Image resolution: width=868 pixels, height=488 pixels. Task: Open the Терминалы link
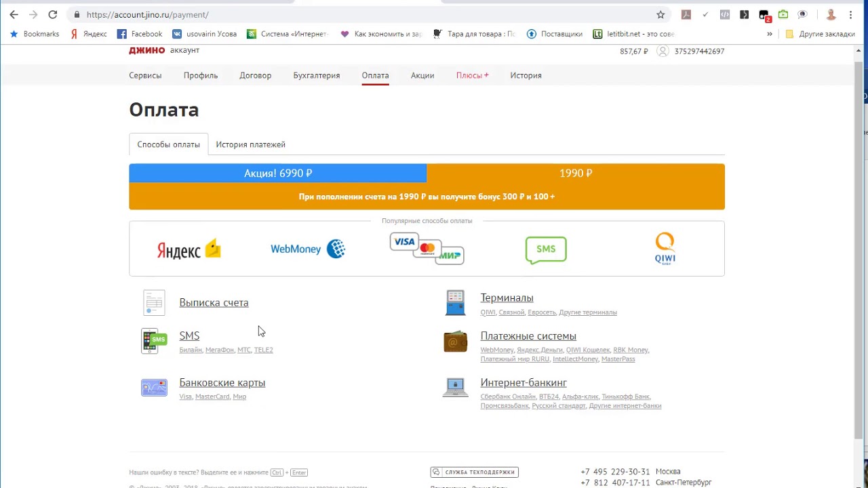507,298
